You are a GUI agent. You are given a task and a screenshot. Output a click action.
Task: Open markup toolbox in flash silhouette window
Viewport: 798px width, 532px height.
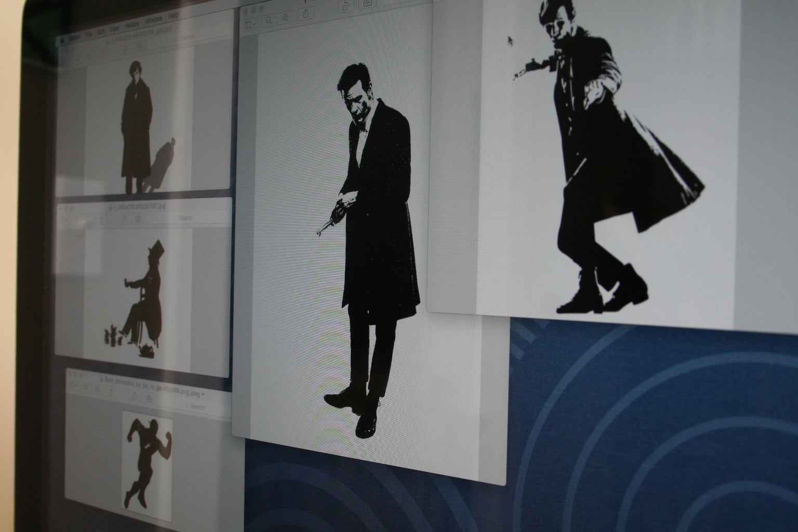point(150,399)
